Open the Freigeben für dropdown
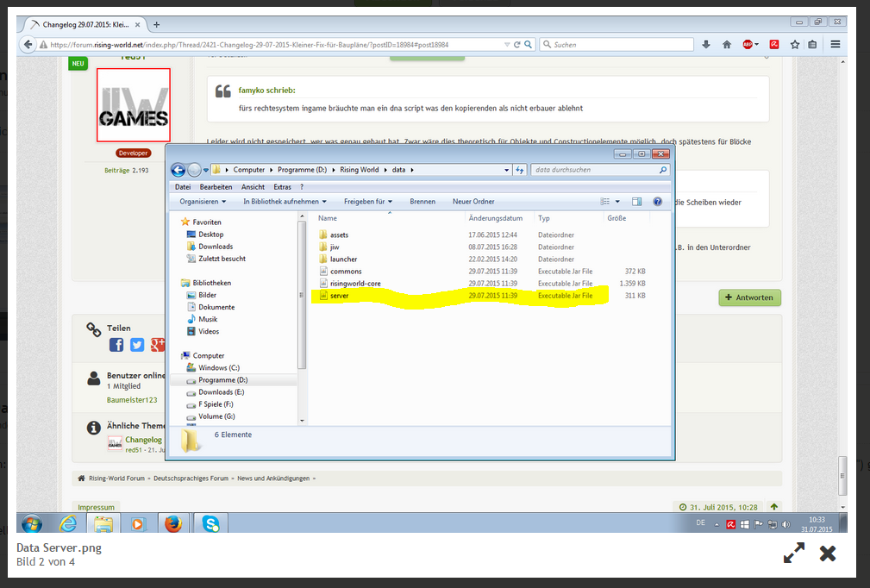The height and width of the screenshot is (588, 870). [x=370, y=202]
